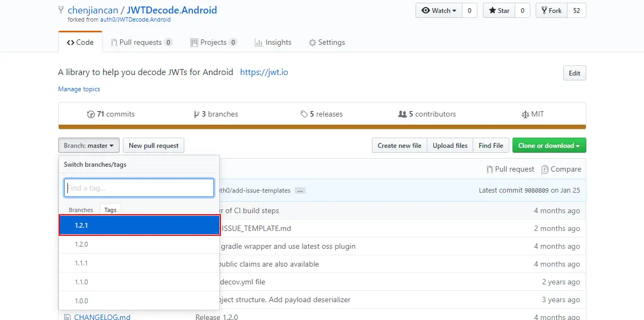644x320 pixels.
Task: Open the Insights tab
Action: [273, 43]
